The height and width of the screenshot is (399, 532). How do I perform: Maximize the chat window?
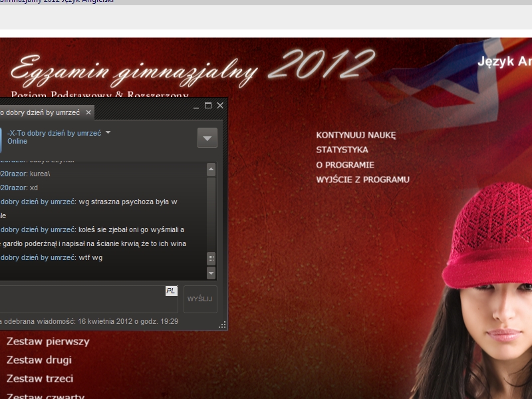pyautogui.click(x=208, y=106)
